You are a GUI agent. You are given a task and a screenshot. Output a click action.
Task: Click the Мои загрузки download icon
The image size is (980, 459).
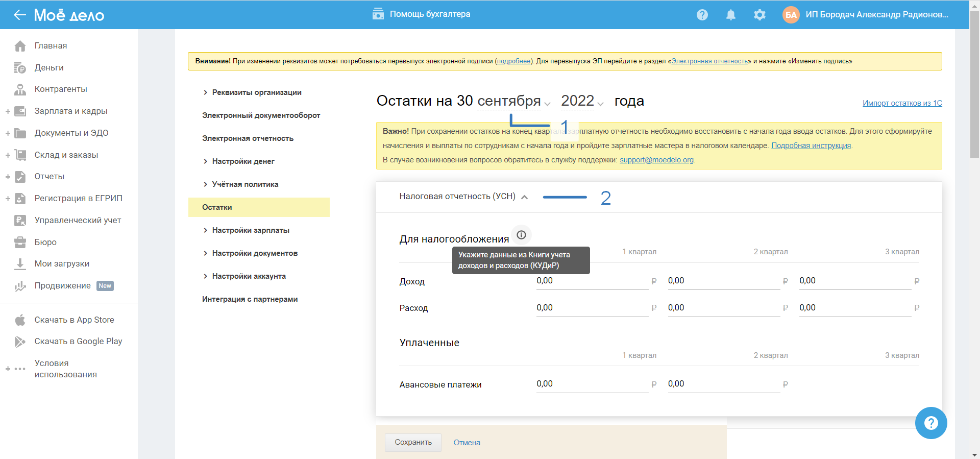(20, 264)
